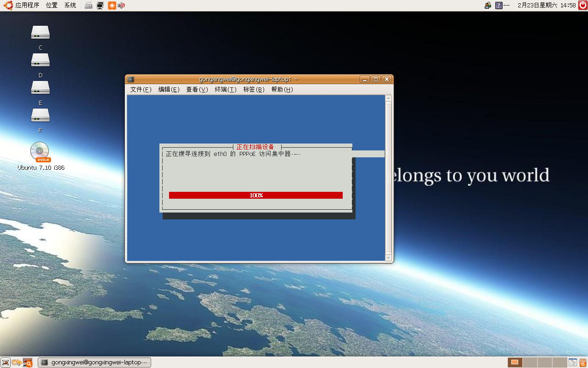Switch to the fourth workspace in the pager

click(x=560, y=362)
